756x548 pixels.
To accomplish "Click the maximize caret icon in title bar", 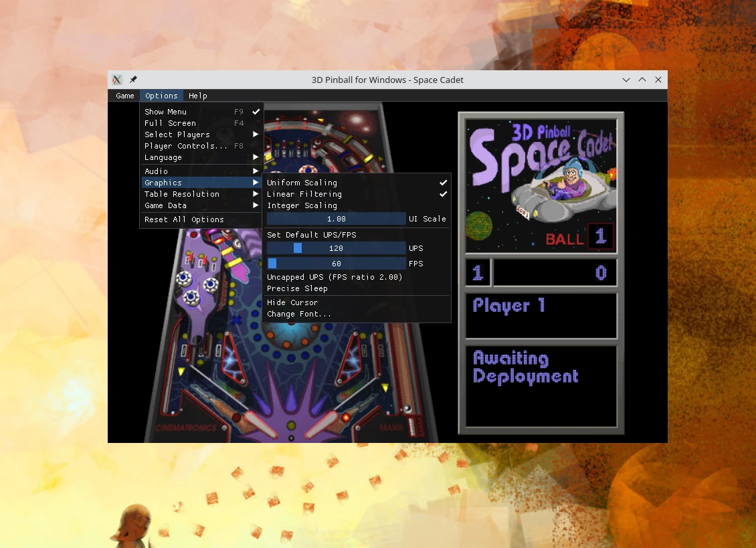I will tap(642, 80).
